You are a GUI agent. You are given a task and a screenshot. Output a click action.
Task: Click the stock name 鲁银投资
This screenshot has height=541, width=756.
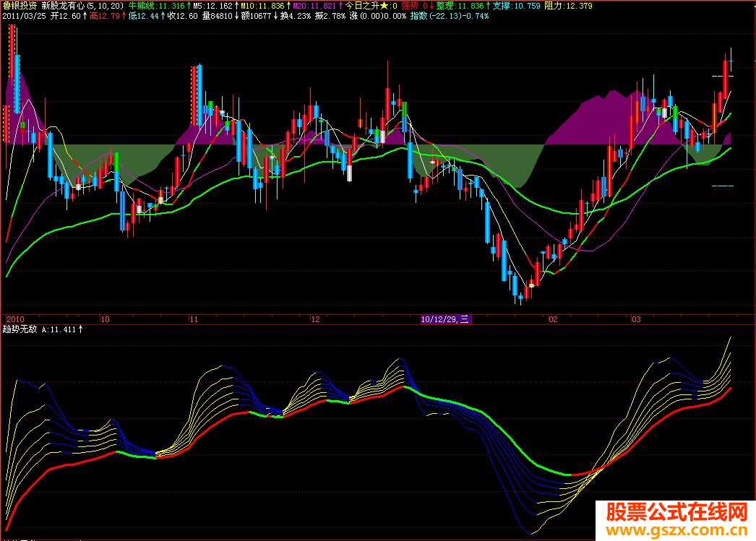click(20, 6)
